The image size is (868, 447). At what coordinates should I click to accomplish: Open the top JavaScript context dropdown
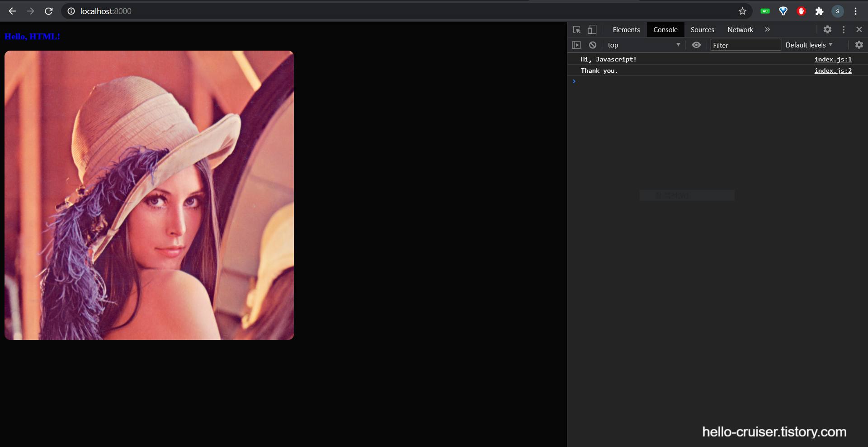(x=644, y=45)
